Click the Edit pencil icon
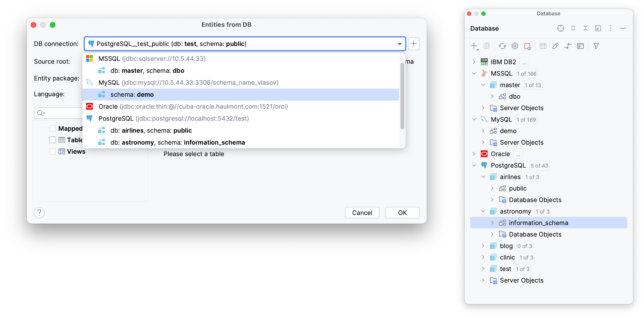This screenshot has width=644, height=317. point(555,46)
